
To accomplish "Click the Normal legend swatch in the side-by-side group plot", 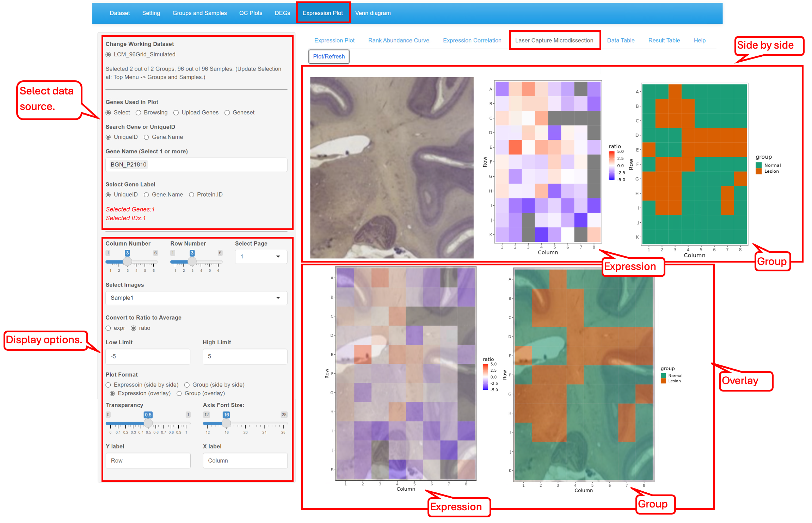I will (759, 165).
